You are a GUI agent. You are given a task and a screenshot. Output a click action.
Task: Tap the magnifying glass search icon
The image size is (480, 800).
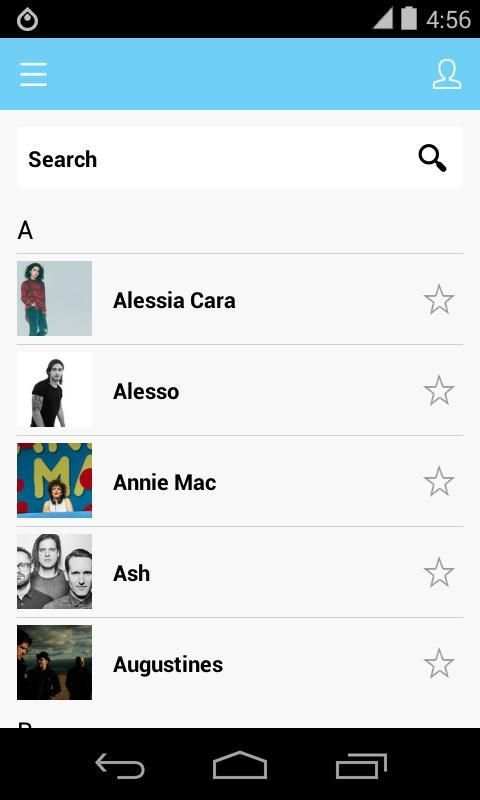pos(433,159)
